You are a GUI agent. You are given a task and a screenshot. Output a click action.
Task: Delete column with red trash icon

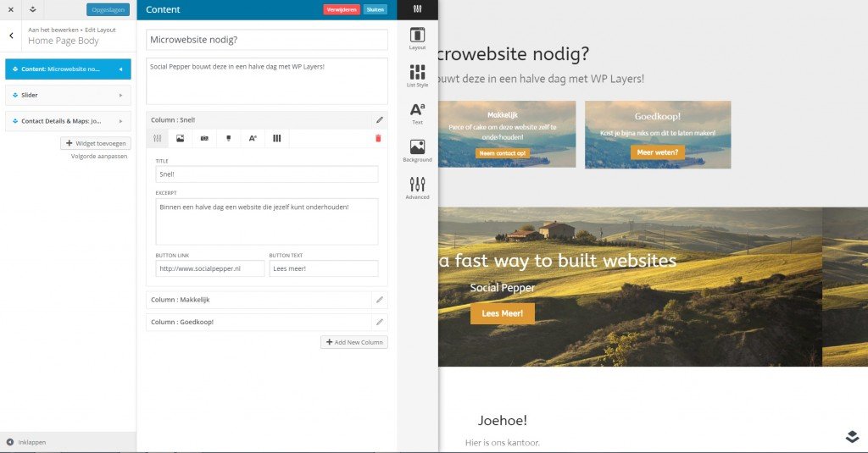(x=378, y=138)
